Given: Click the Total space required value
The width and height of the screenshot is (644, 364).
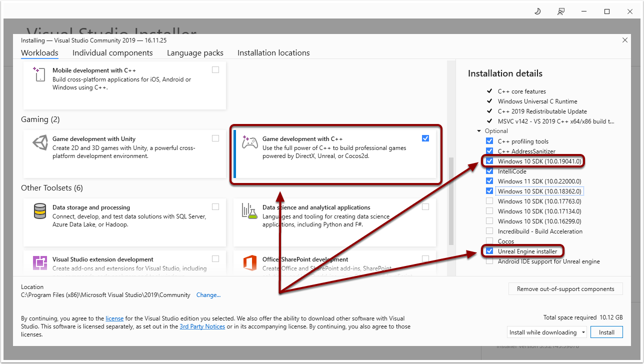Looking at the screenshot, I should tap(611, 317).
